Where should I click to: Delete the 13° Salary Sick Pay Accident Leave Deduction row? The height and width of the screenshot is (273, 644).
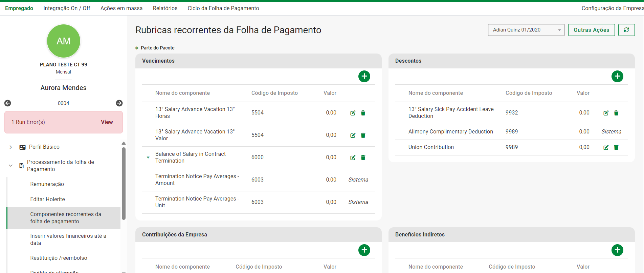point(616,113)
